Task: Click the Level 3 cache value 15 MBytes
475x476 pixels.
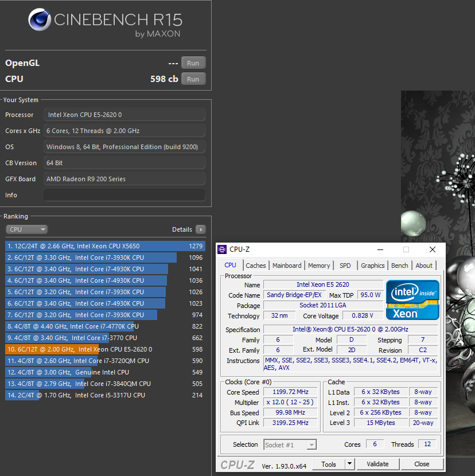Action: [381, 423]
